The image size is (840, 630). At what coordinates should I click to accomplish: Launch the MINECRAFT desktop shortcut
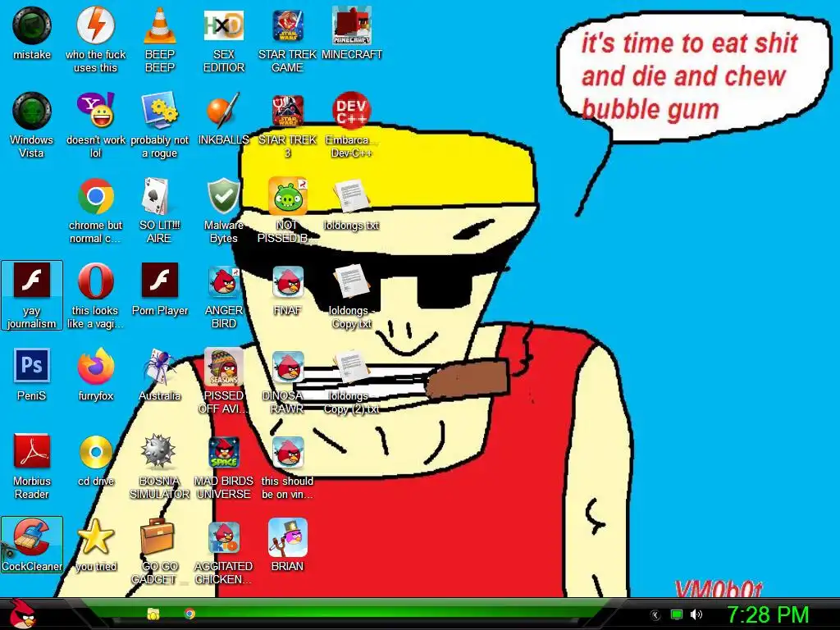tap(351, 25)
